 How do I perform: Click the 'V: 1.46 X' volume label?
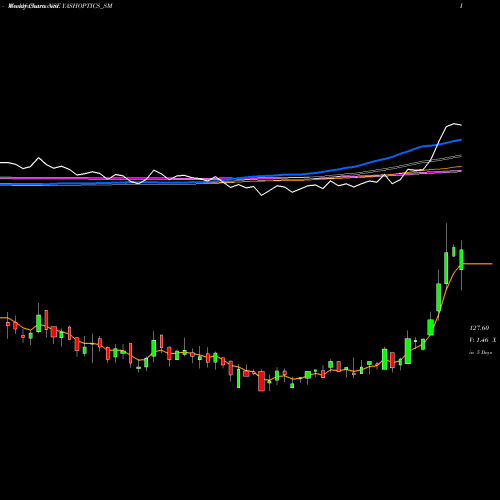482,340
